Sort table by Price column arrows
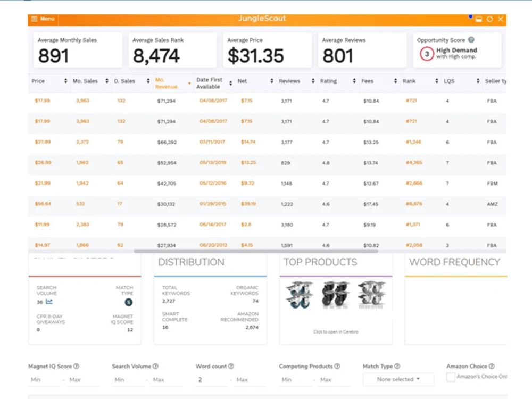 [x=65, y=81]
